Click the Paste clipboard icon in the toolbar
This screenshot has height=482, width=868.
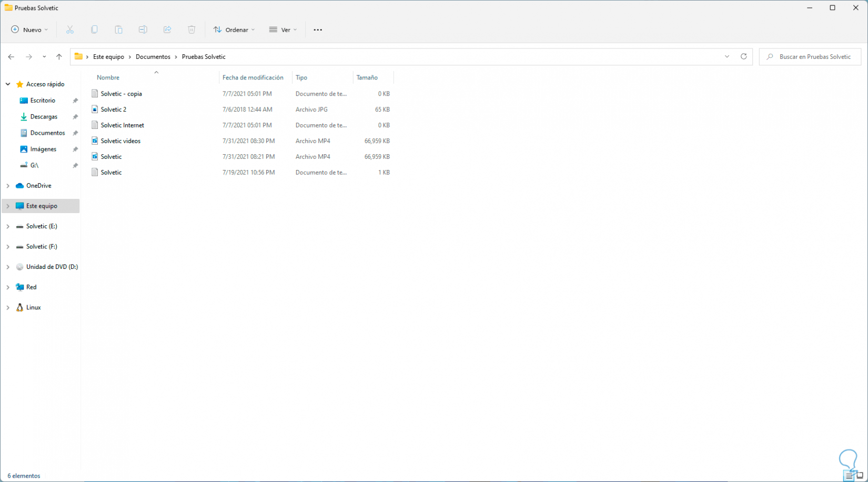coord(118,30)
